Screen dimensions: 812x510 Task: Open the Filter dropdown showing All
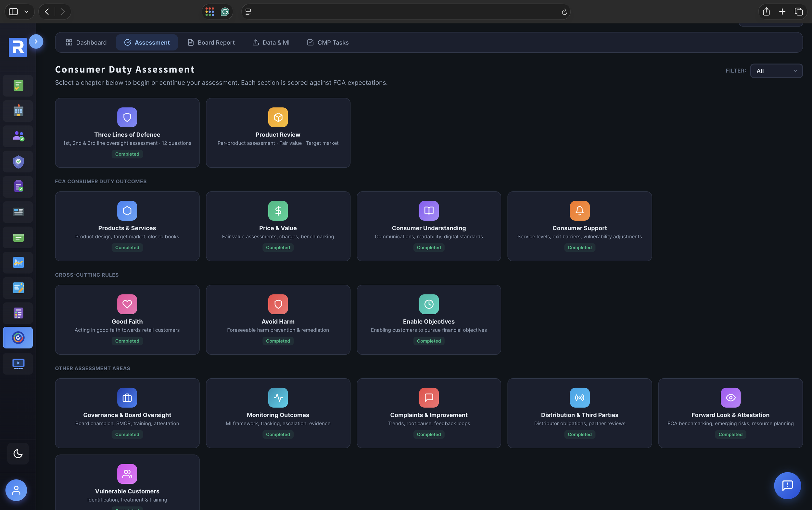[x=776, y=71]
